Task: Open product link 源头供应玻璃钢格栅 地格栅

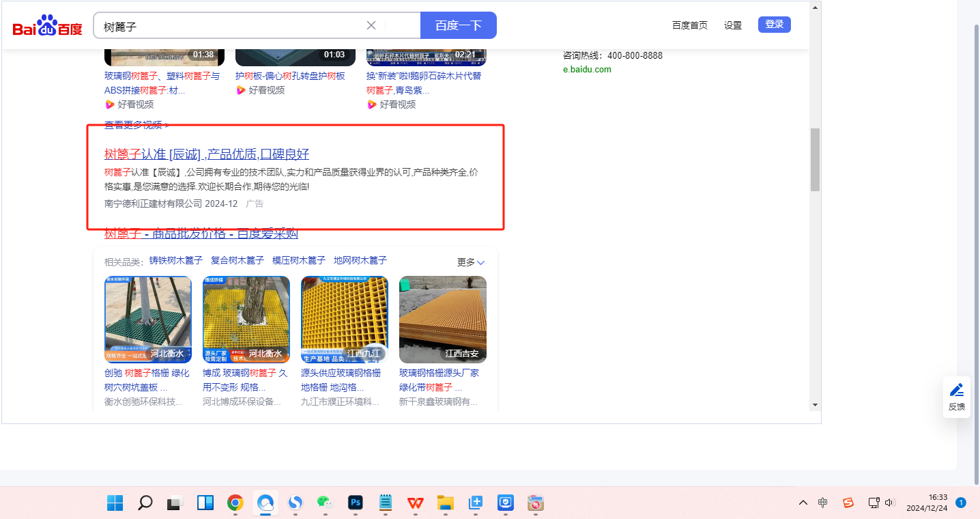Action: point(341,380)
